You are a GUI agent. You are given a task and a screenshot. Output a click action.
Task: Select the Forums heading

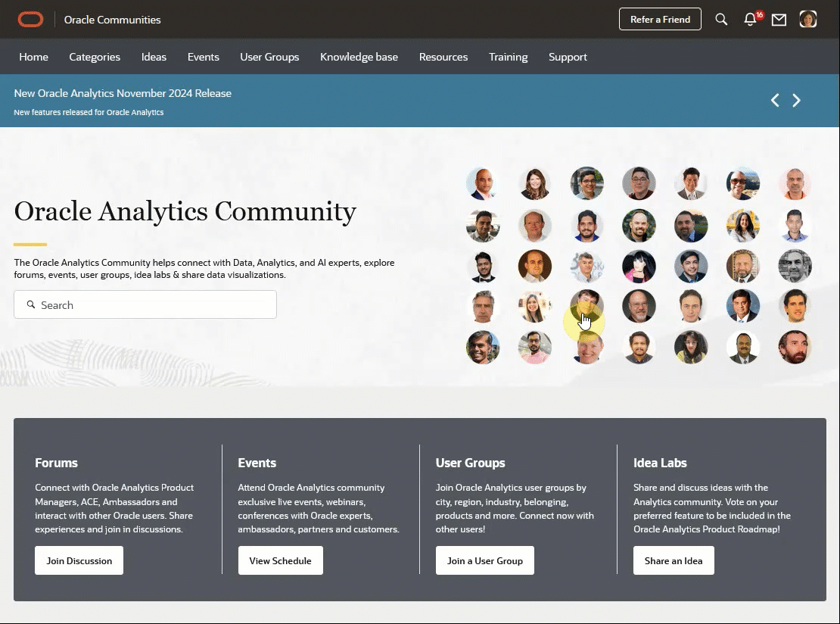tap(56, 463)
